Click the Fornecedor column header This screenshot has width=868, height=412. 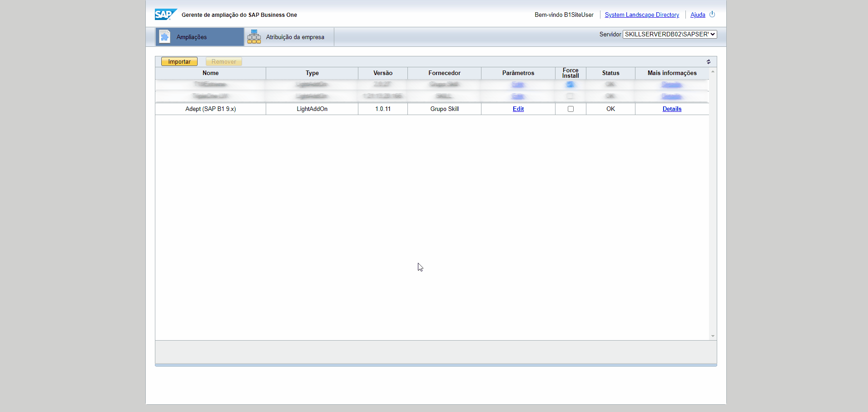[444, 73]
